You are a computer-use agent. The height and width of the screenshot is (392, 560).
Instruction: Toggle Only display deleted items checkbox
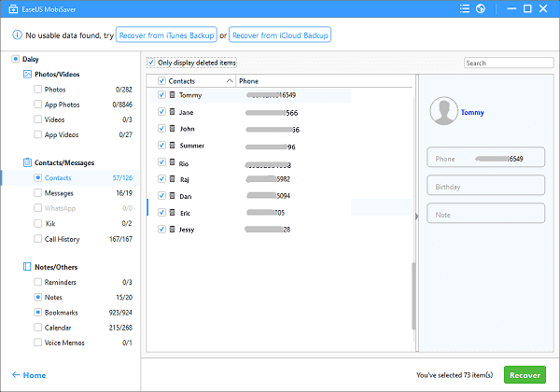[151, 63]
